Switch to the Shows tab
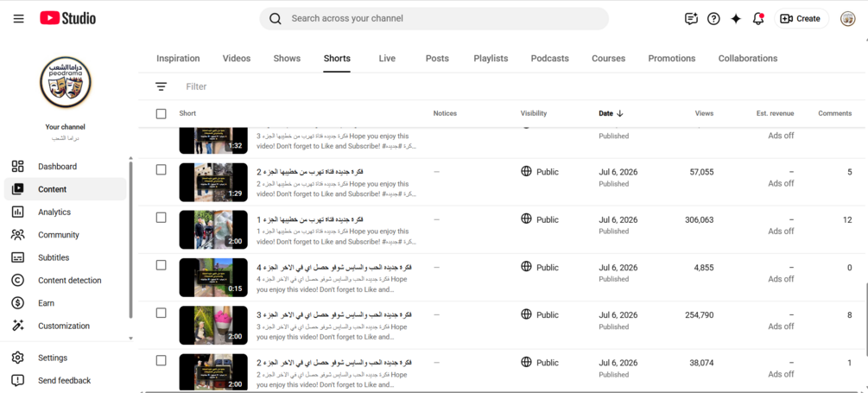 (287, 58)
